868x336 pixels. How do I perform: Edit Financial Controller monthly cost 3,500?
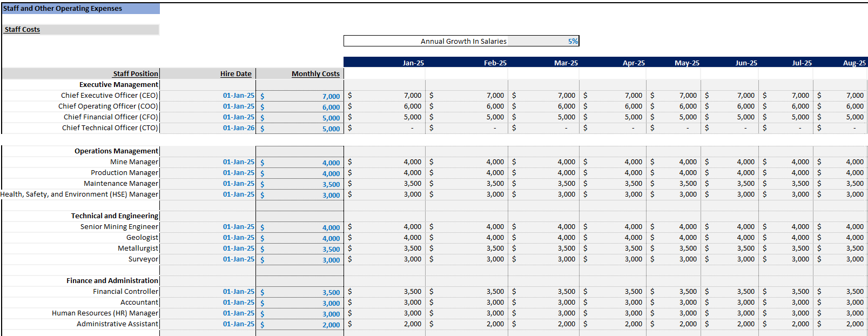click(x=300, y=292)
